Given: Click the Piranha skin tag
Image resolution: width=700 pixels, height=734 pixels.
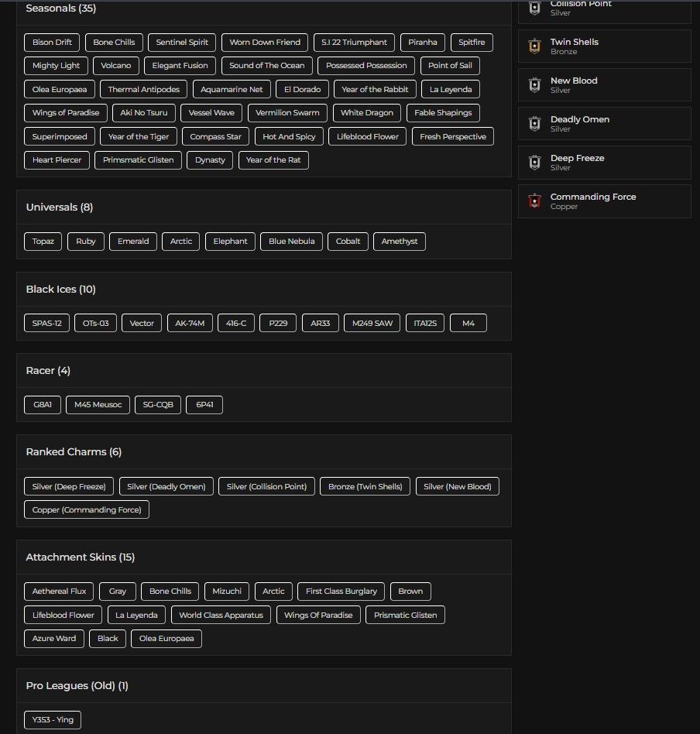Looking at the screenshot, I should click(x=423, y=42).
